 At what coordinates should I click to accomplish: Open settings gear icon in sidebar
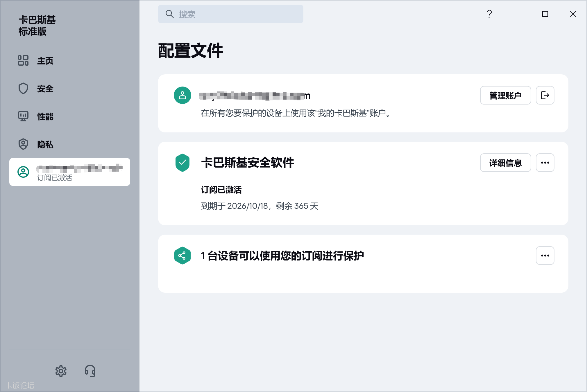click(x=61, y=371)
